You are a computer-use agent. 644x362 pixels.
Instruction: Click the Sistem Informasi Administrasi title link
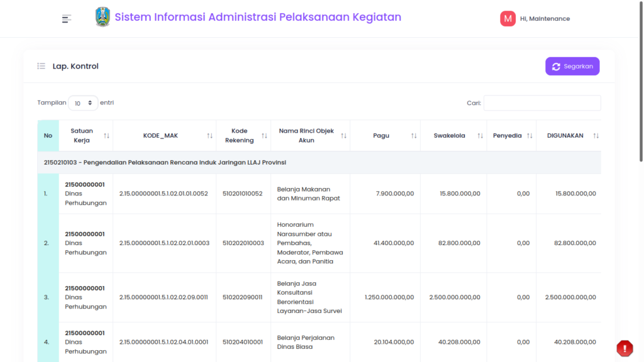click(257, 17)
